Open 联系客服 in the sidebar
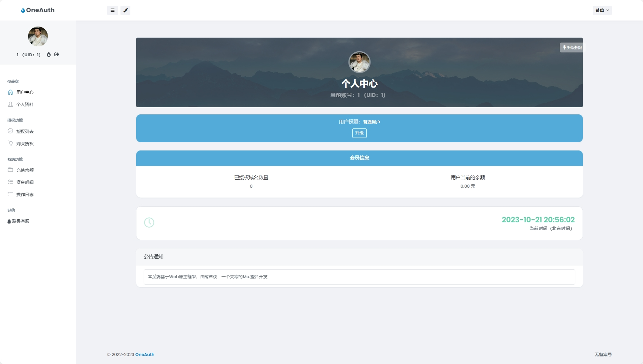The width and height of the screenshot is (643, 364). tap(21, 221)
